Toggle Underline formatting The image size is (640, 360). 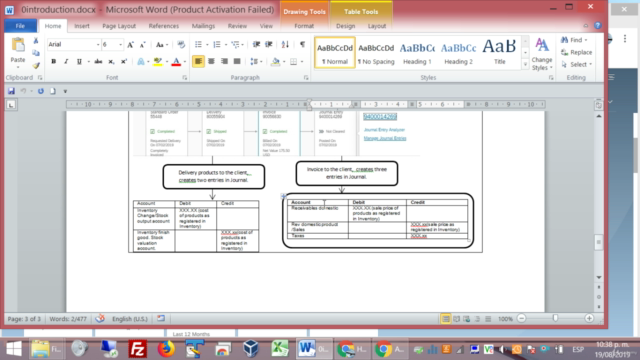click(x=79, y=62)
